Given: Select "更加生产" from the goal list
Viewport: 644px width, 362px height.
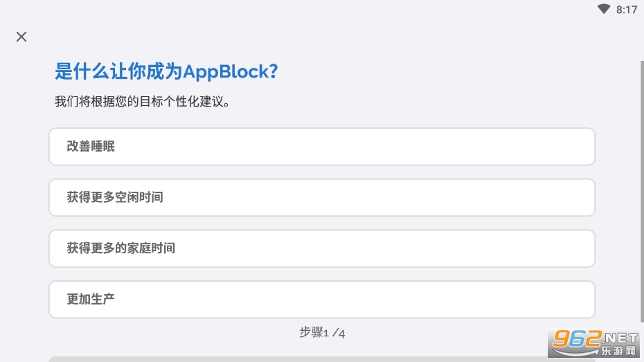Looking at the screenshot, I should click(x=322, y=300).
